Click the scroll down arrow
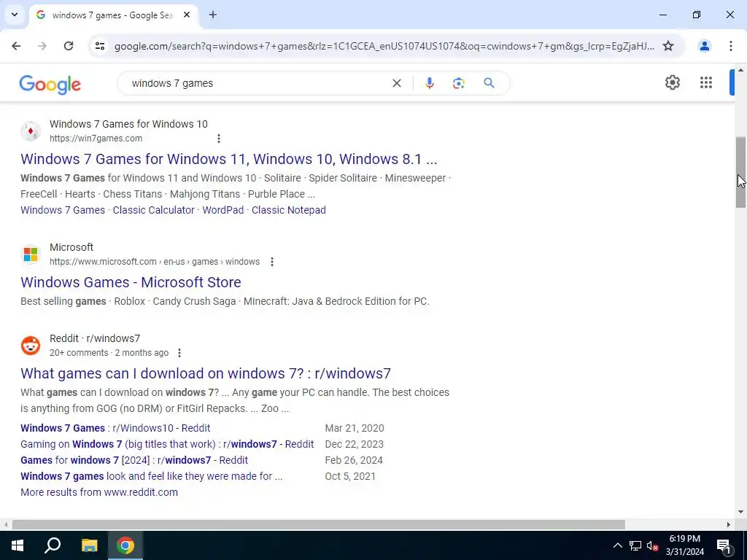Screen dimensions: 747x560 pyautogui.click(x=740, y=512)
